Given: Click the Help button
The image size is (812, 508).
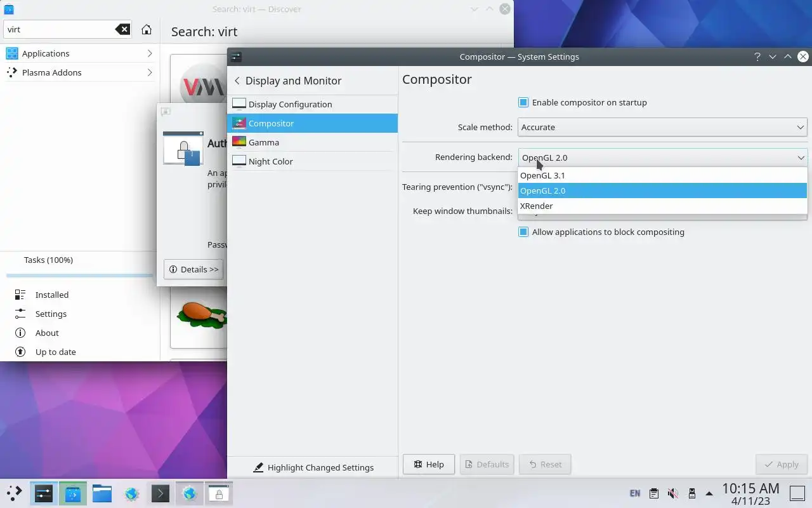Looking at the screenshot, I should [429, 464].
